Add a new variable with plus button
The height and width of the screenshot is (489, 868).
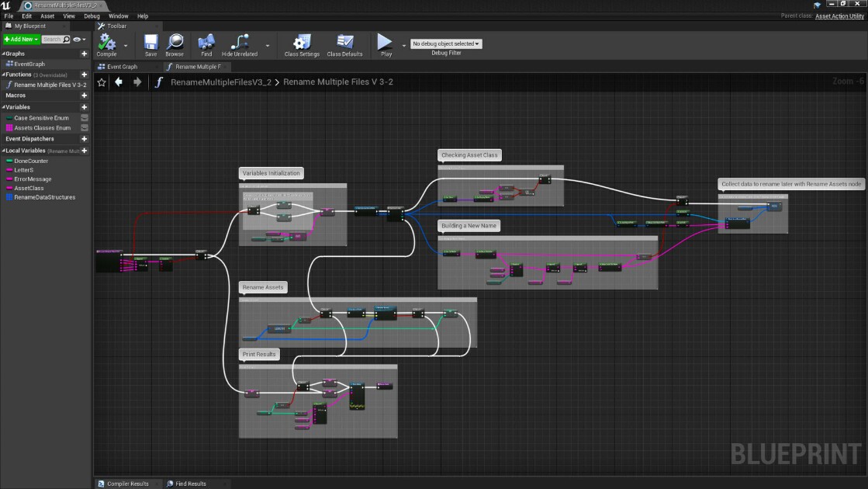click(84, 107)
